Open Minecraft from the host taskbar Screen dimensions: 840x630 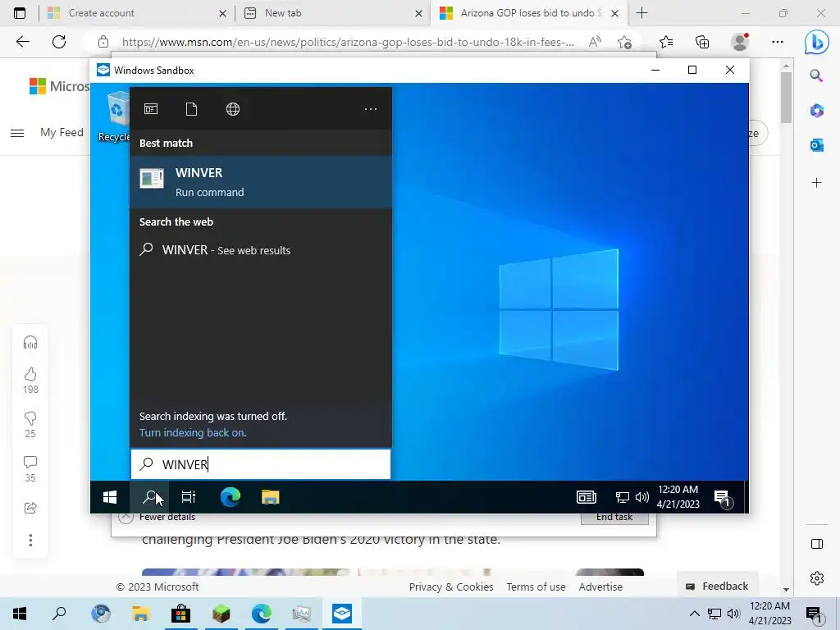pyautogui.click(x=221, y=614)
